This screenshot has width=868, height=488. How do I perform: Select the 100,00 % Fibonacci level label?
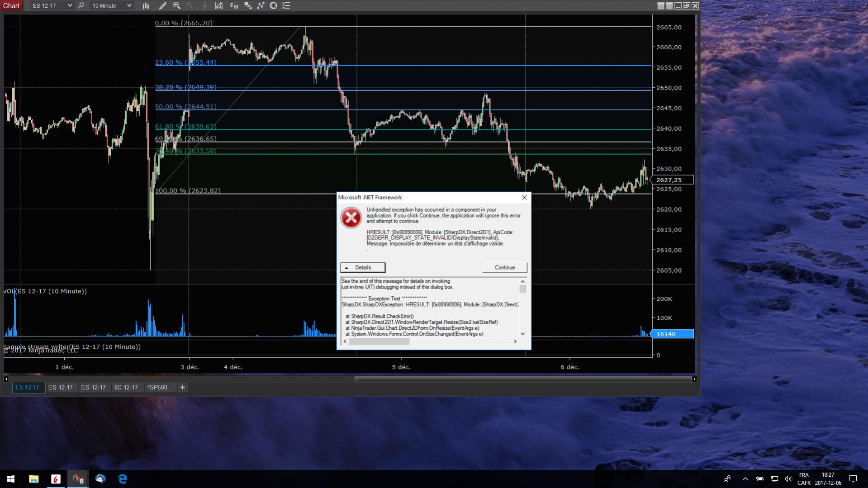tap(188, 191)
